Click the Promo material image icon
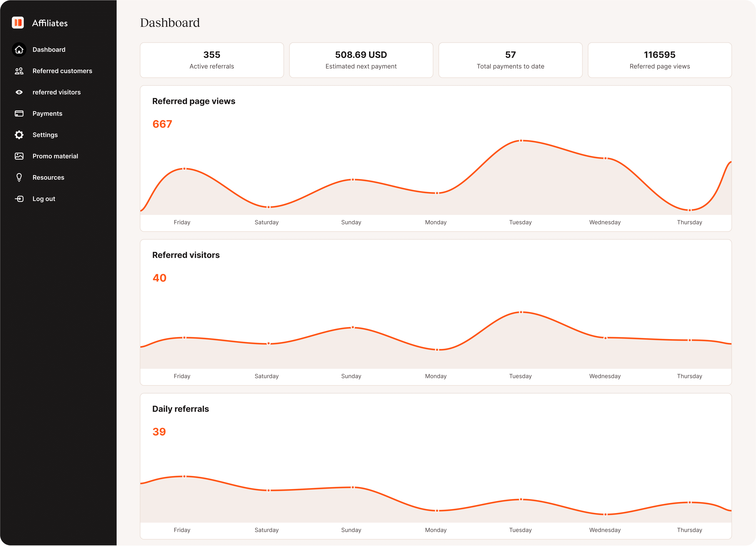Image resolution: width=756 pixels, height=546 pixels. pos(19,156)
